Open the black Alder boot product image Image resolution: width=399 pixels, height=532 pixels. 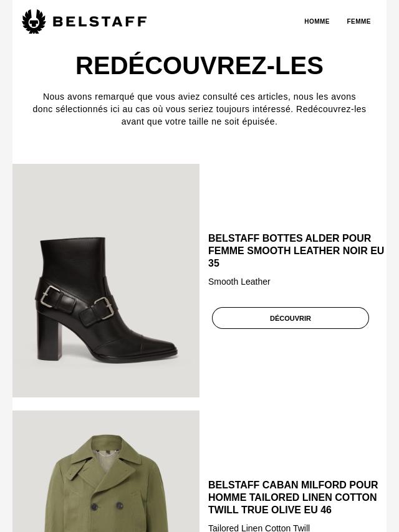click(x=106, y=280)
